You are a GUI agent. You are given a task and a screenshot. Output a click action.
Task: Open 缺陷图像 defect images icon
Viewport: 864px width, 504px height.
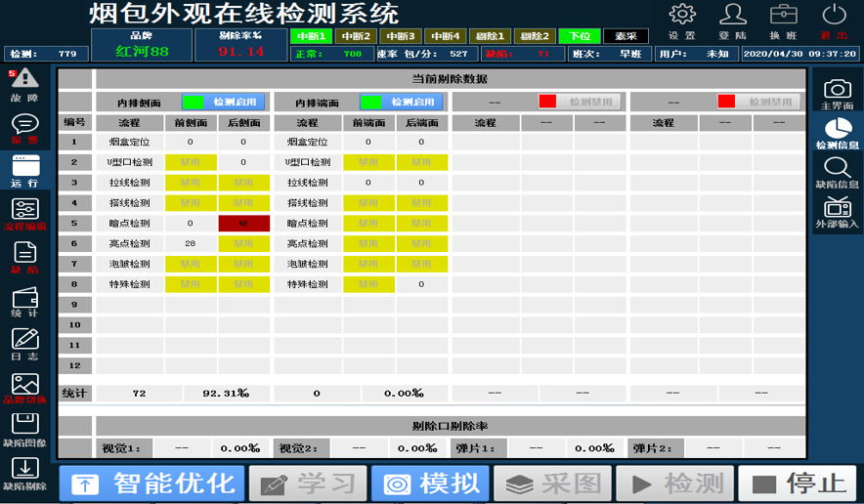tap(24, 428)
